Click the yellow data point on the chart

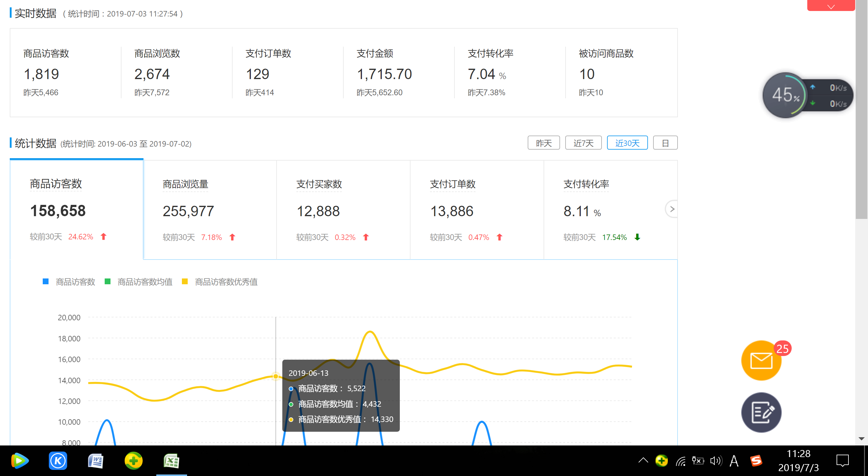point(276,376)
